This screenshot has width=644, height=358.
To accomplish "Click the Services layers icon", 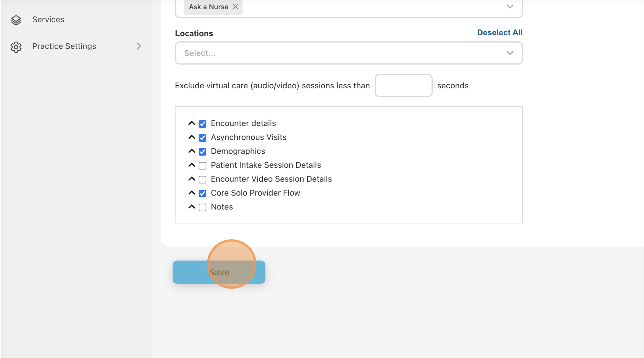I will 16,20.
